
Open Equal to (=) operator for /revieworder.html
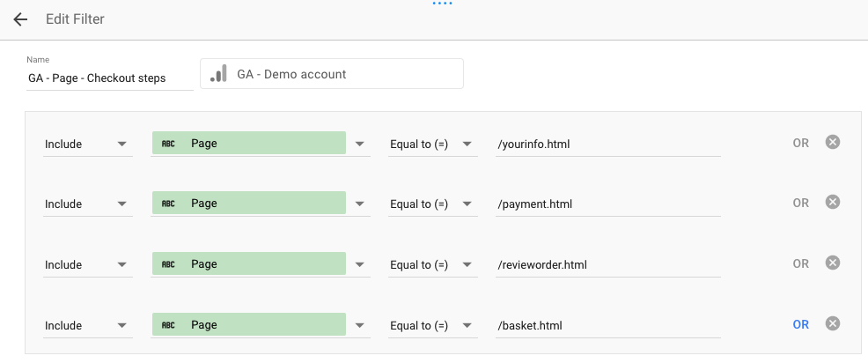432,265
